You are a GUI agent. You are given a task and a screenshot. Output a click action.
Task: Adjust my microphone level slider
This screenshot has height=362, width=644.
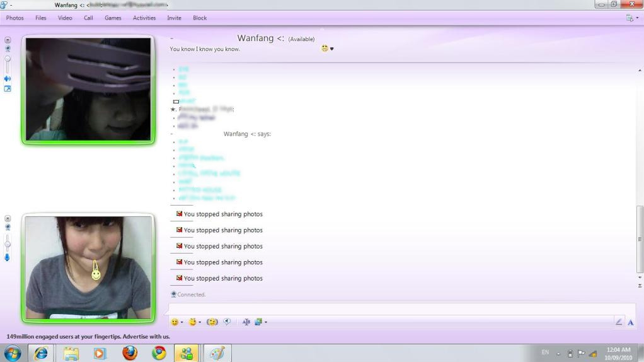8,243
